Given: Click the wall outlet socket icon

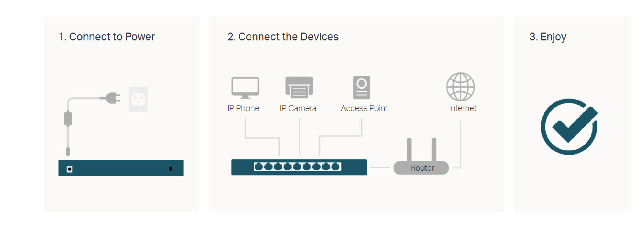Looking at the screenshot, I should [x=138, y=99].
